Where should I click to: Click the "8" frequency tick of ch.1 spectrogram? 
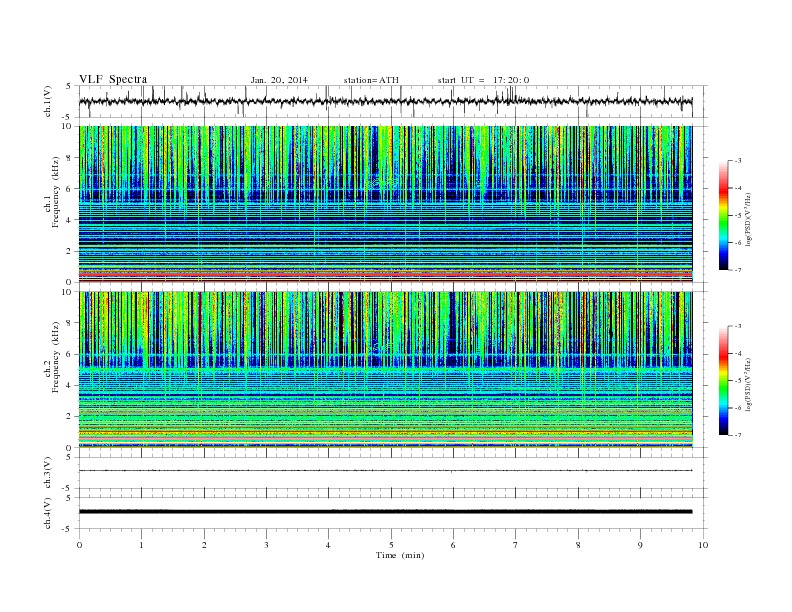(x=70, y=158)
